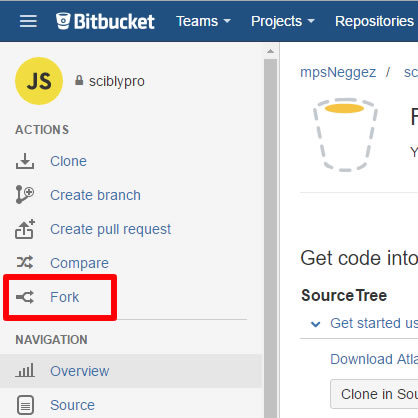
Task: Open the Repositories menu
Action: tap(374, 21)
